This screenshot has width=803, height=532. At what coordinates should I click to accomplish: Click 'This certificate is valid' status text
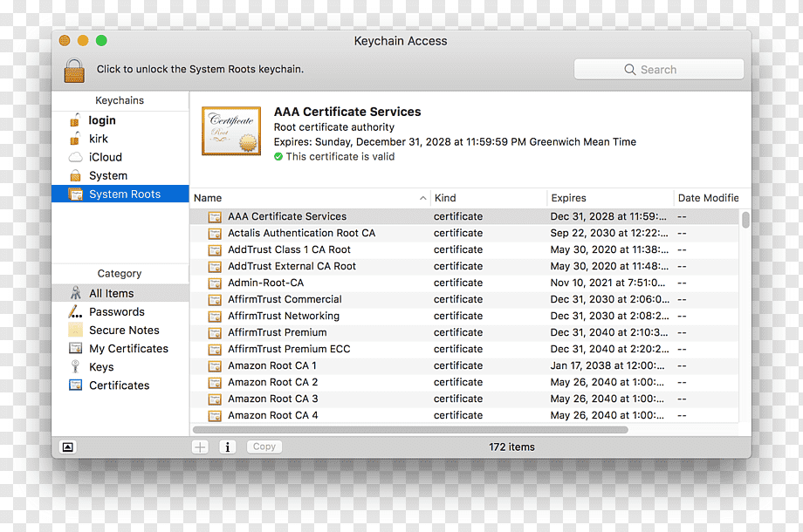tap(340, 156)
